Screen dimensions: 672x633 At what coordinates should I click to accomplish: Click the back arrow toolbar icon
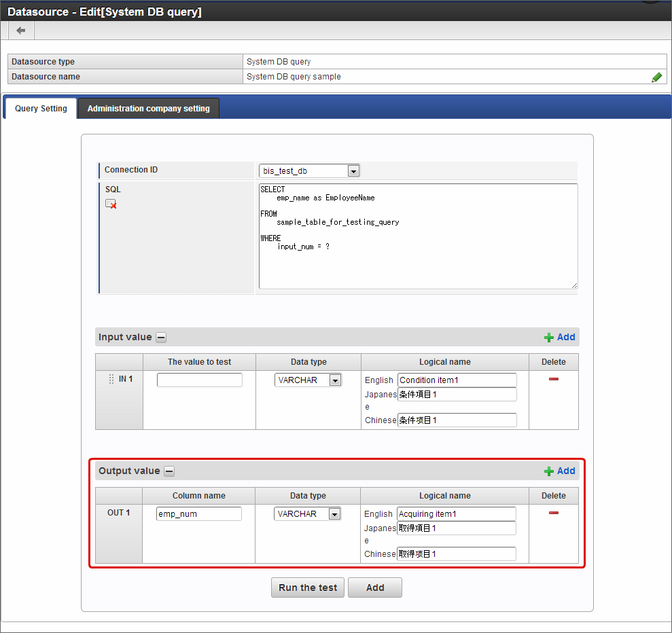pos(20,31)
